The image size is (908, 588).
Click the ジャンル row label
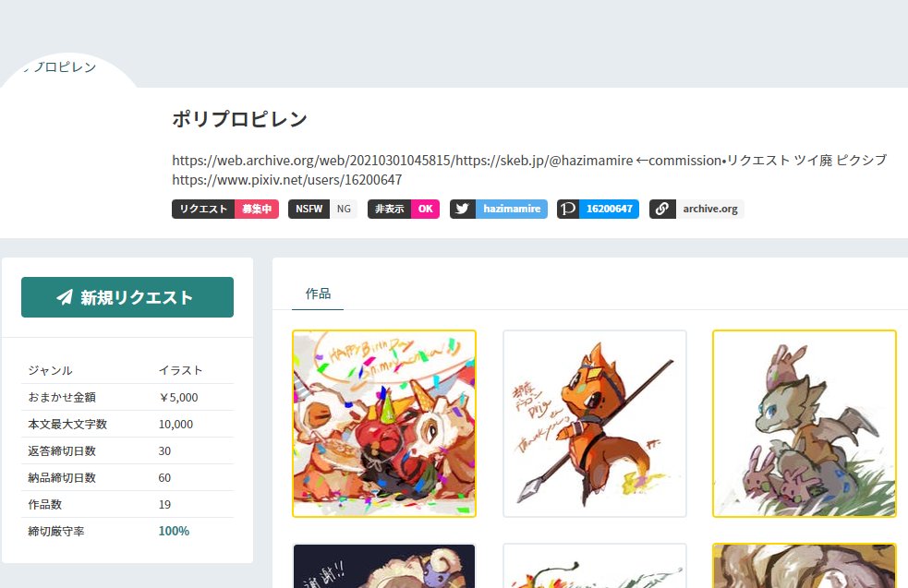coord(51,370)
